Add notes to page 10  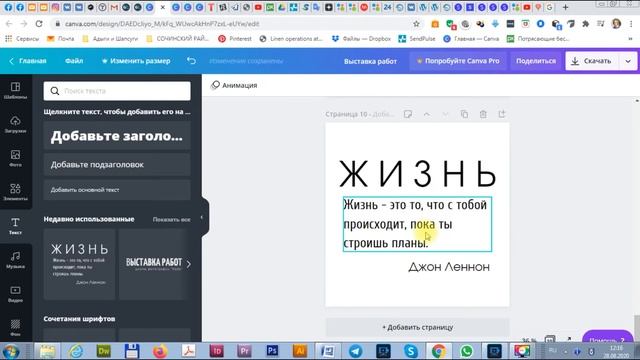(x=407, y=114)
